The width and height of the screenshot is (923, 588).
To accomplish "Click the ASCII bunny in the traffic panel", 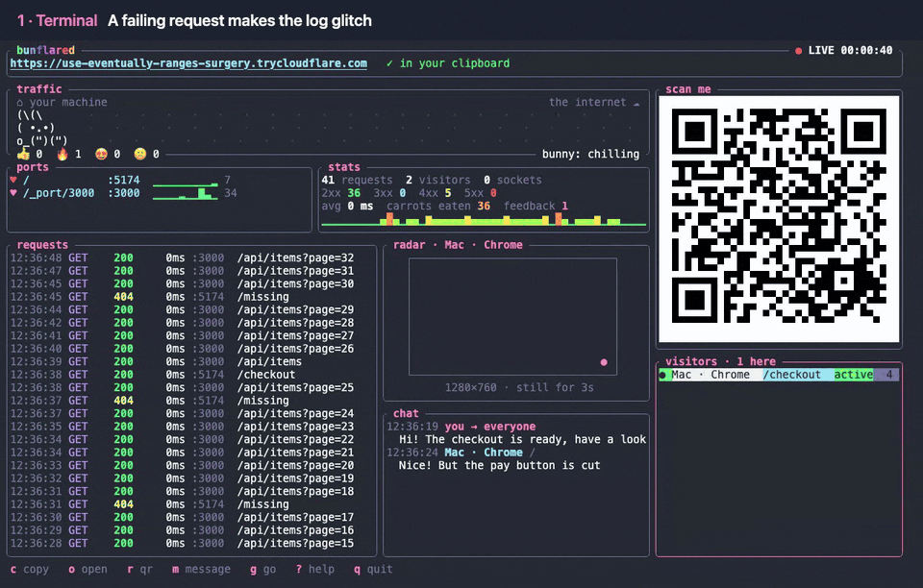I will pos(41,128).
